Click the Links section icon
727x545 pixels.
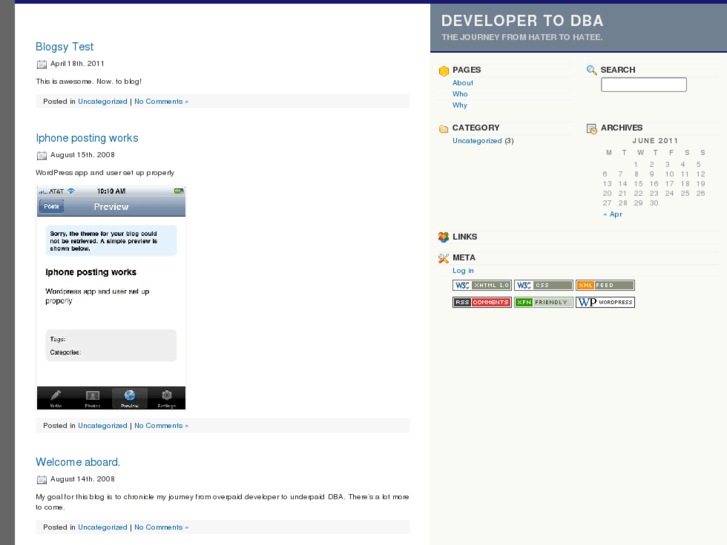(x=444, y=237)
